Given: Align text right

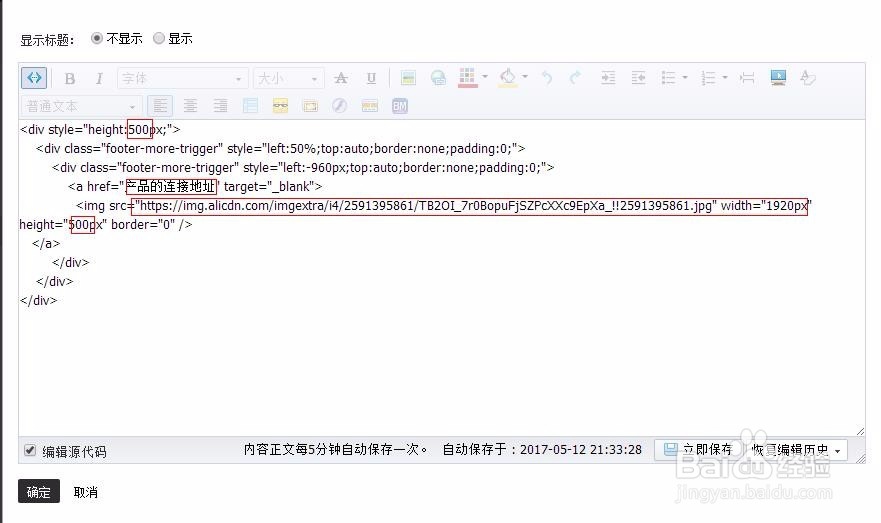Looking at the screenshot, I should point(220,106).
